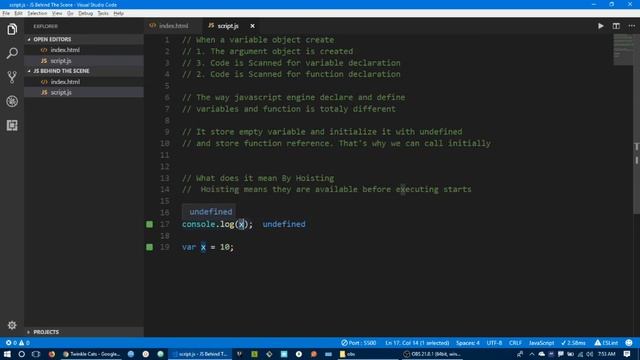The height and width of the screenshot is (360, 640).
Task: Open the Help menu
Action: pos(118,13)
